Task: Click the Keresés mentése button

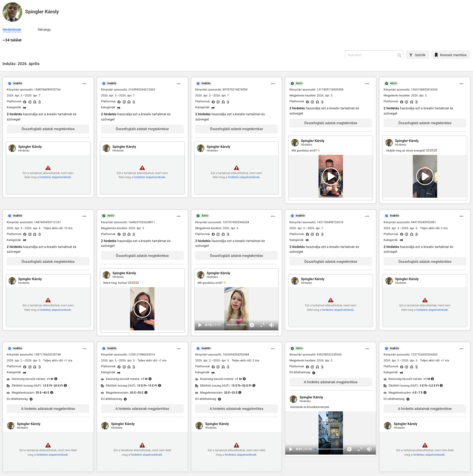Action: pos(450,55)
